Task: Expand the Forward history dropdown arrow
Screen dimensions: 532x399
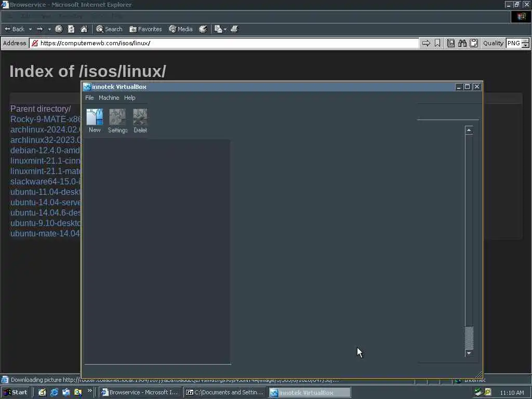Action: pos(49,29)
